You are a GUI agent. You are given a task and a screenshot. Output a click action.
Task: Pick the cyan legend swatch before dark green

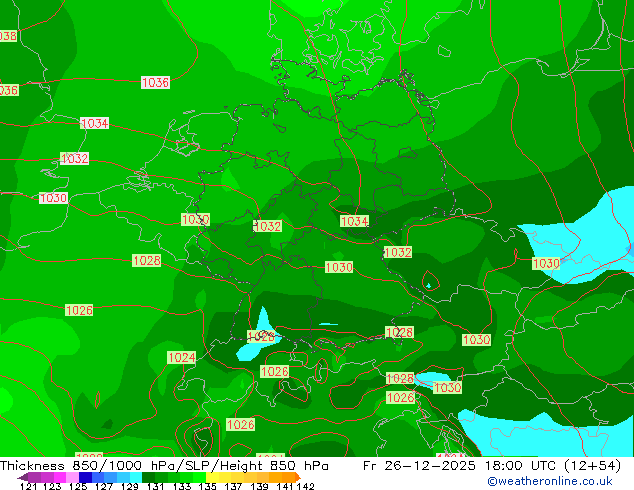tap(136, 477)
